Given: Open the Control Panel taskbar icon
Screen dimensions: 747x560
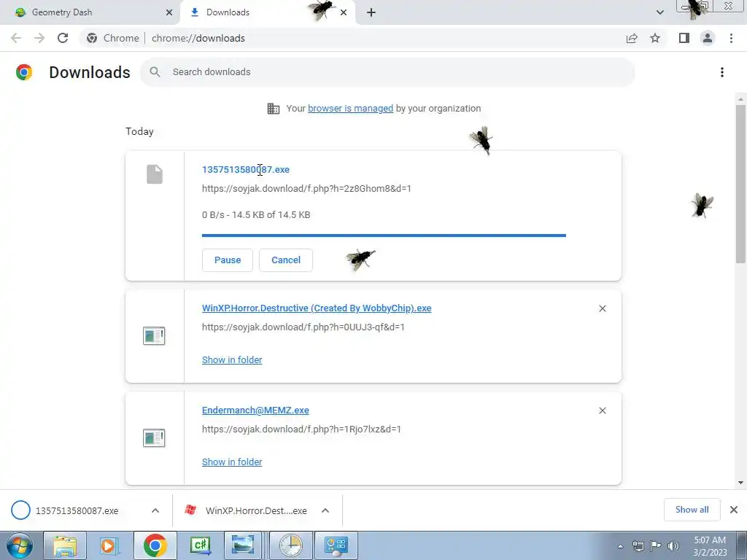Looking at the screenshot, I should pyautogui.click(x=336, y=545).
